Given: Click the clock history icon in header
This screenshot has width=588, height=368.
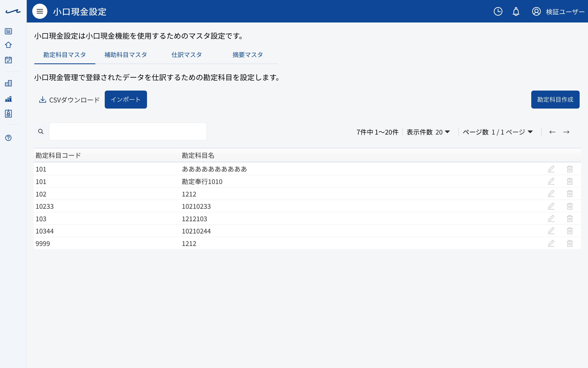Looking at the screenshot, I should (498, 11).
